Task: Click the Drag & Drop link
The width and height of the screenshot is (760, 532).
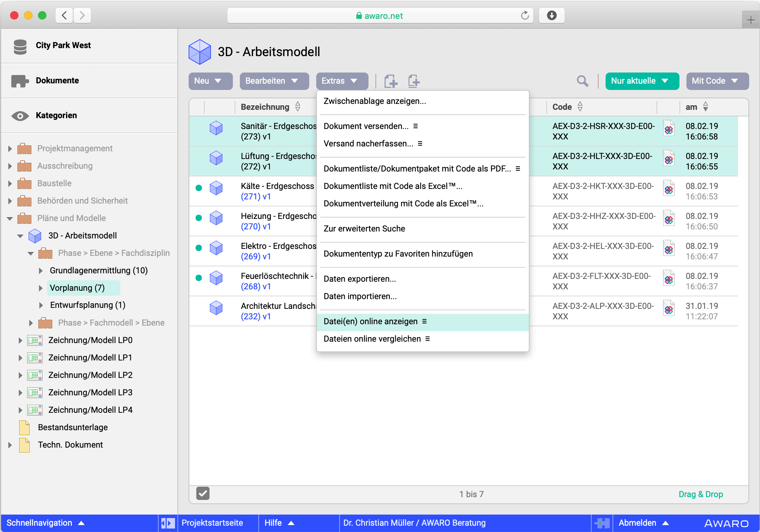Action: (x=701, y=494)
